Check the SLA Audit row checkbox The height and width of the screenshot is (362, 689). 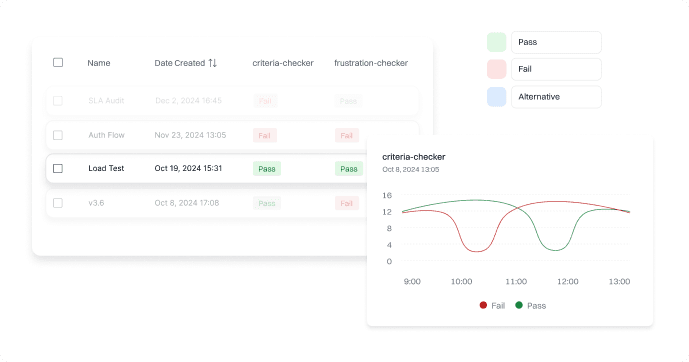(x=58, y=101)
